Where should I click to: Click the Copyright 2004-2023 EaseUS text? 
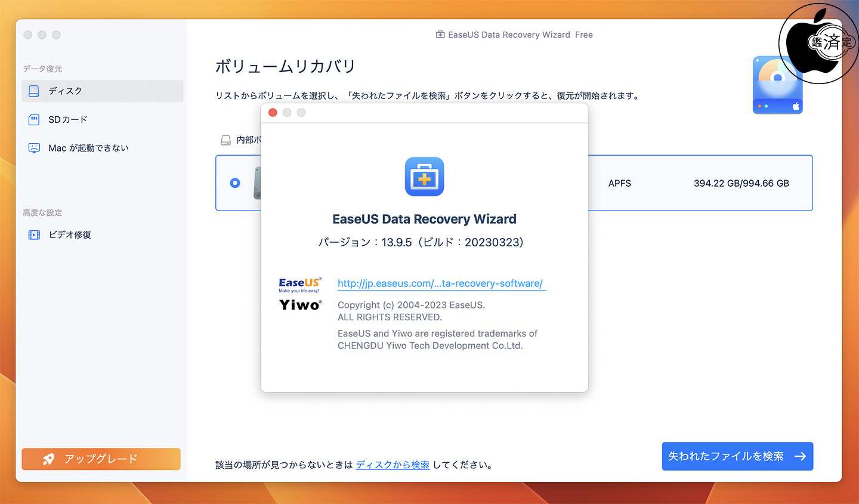[412, 305]
